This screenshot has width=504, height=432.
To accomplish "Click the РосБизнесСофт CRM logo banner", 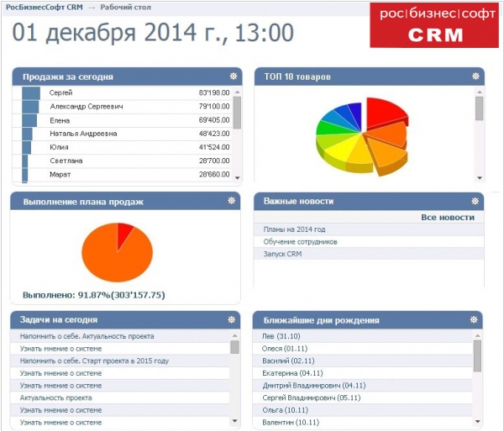I will coord(434,25).
